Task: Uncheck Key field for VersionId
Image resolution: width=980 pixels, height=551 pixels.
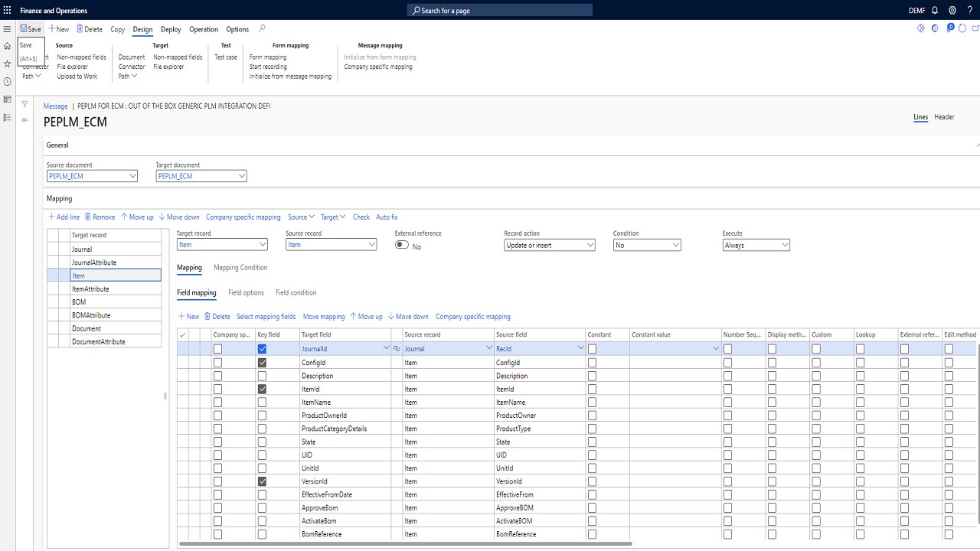Action: [x=262, y=481]
